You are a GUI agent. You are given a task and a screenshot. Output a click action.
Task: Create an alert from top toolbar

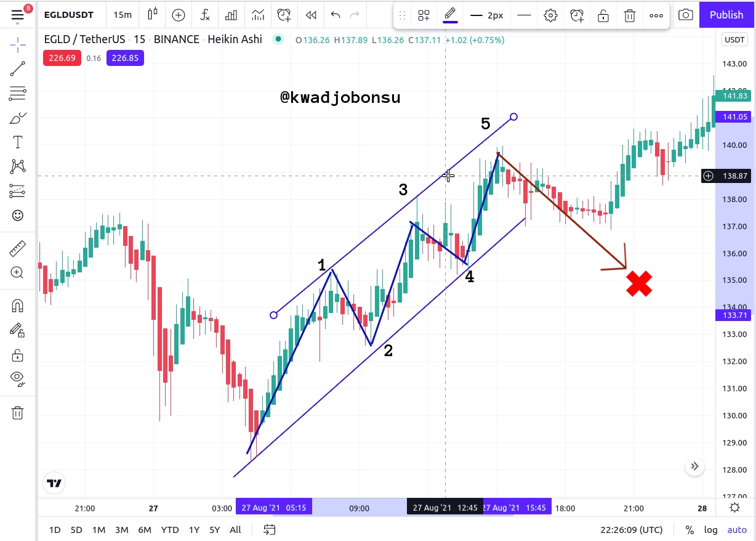point(284,15)
